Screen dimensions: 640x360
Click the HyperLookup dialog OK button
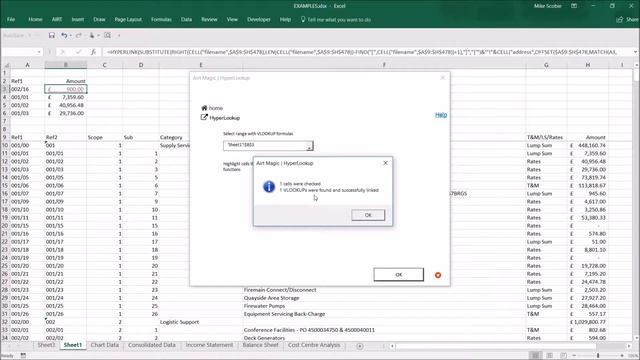tap(399, 275)
